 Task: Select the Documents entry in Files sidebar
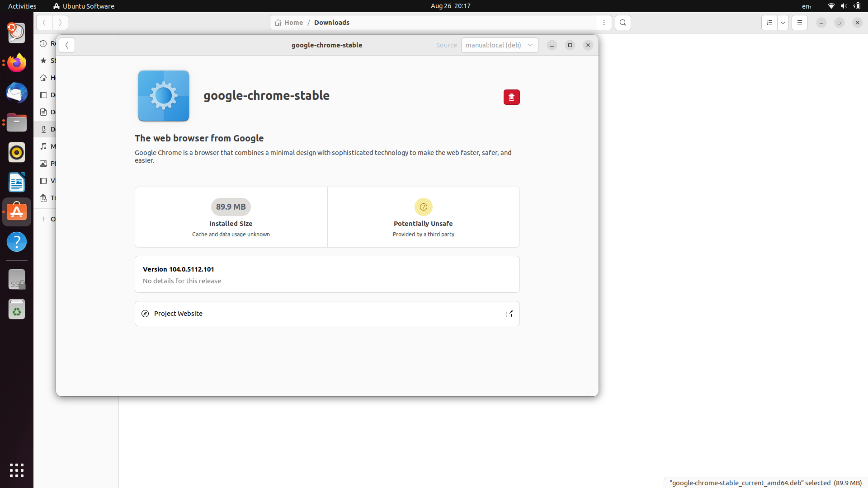[x=45, y=112]
